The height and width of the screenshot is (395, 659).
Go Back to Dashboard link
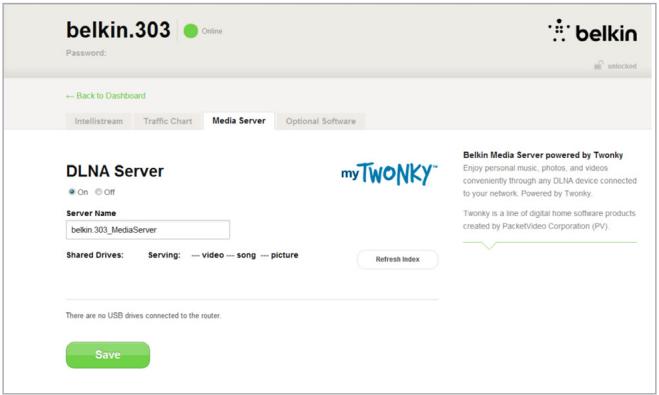(x=106, y=96)
